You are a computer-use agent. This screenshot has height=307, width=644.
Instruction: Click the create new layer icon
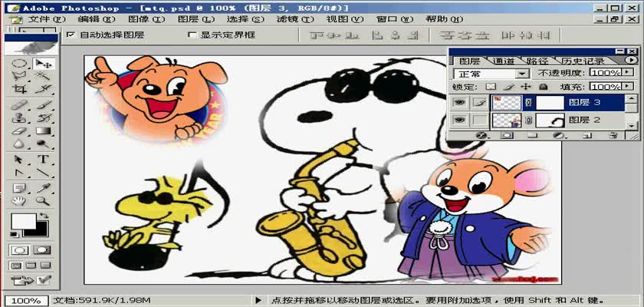[587, 135]
